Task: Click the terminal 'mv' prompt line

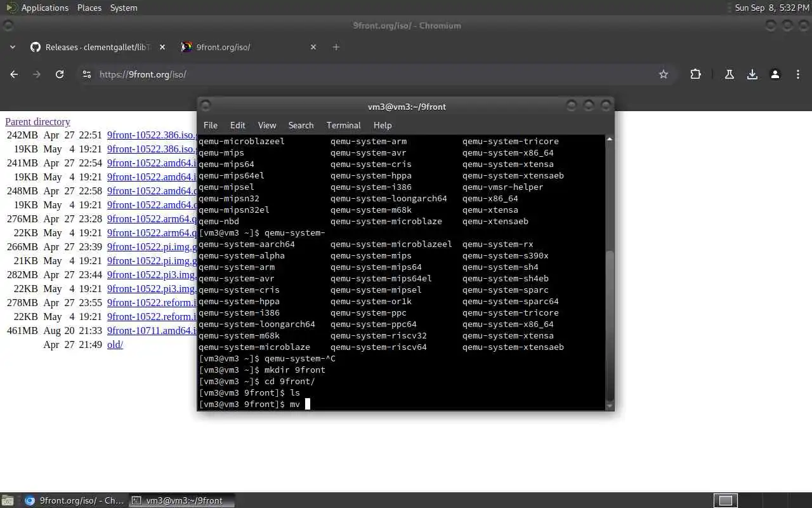Action: coord(254,404)
